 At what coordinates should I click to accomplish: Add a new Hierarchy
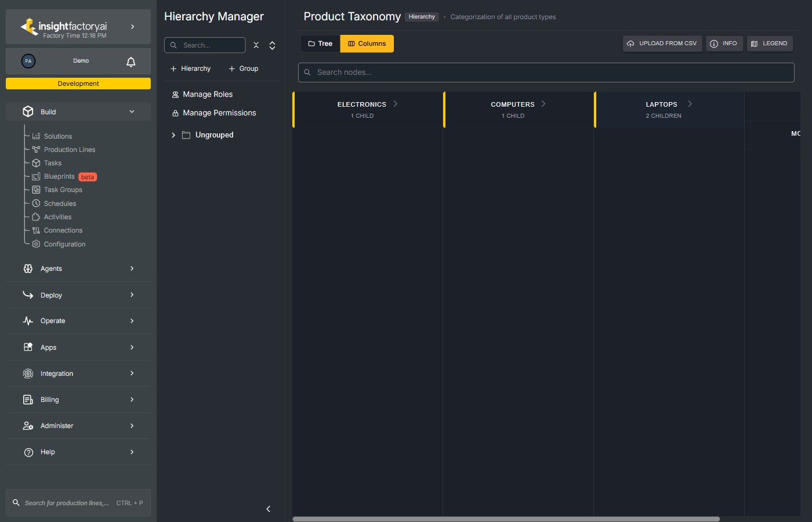click(x=190, y=68)
